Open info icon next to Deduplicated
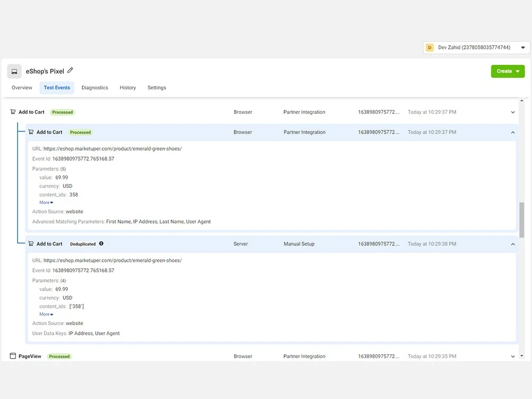Viewport: 532px width, 399px height. (x=101, y=244)
